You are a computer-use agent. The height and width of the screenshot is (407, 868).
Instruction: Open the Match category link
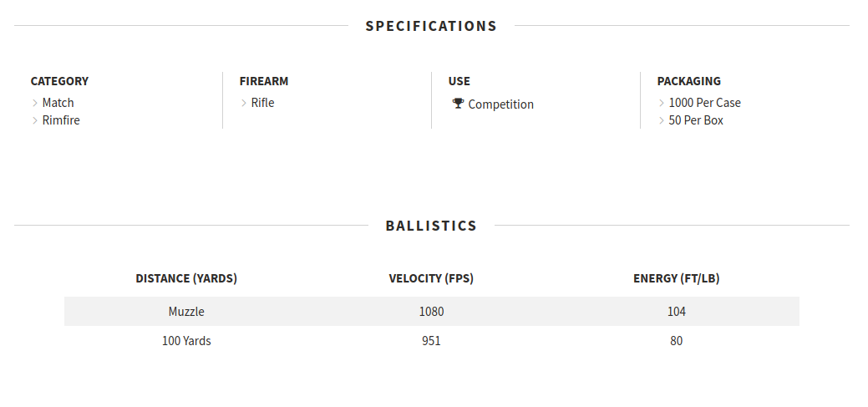point(58,103)
